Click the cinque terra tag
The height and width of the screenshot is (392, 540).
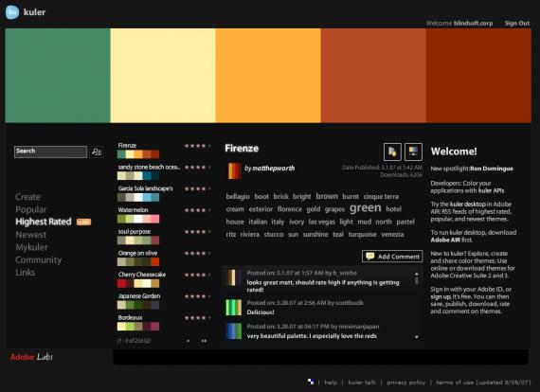(381, 197)
